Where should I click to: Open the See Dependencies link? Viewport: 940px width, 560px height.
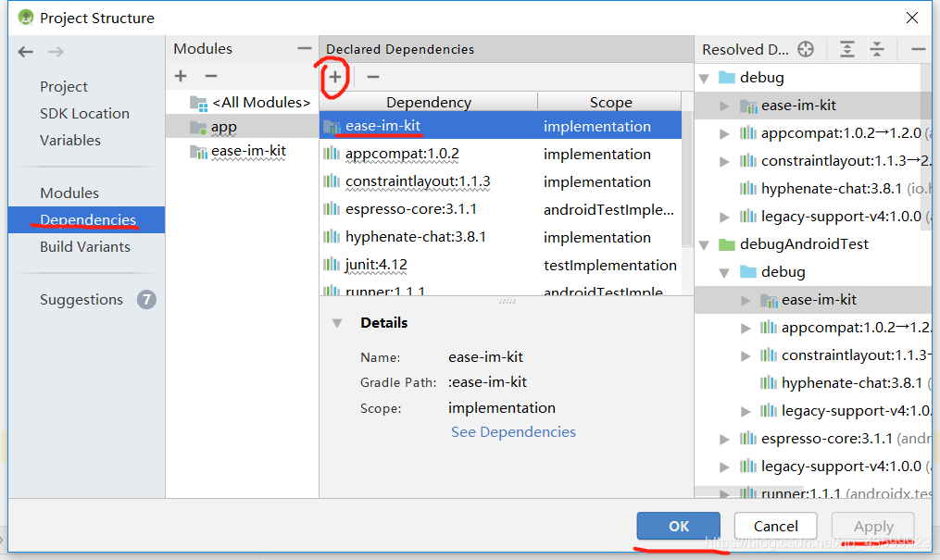coord(513,432)
